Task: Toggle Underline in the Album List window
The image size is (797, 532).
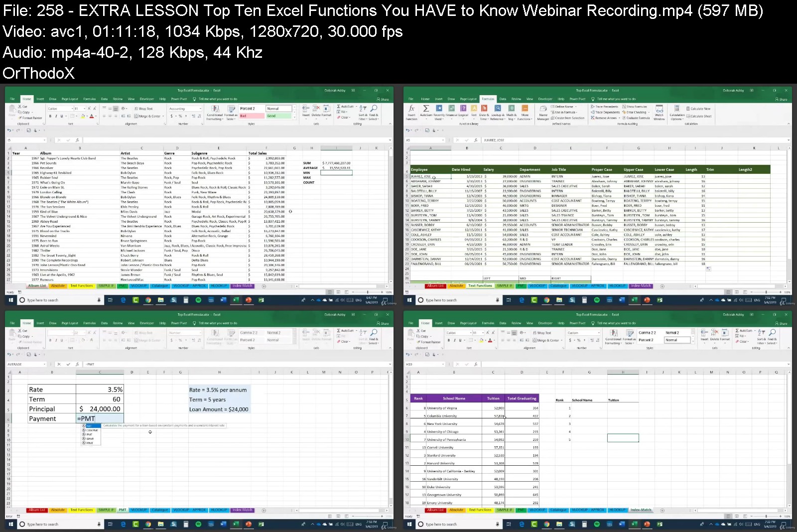Action: click(62, 116)
